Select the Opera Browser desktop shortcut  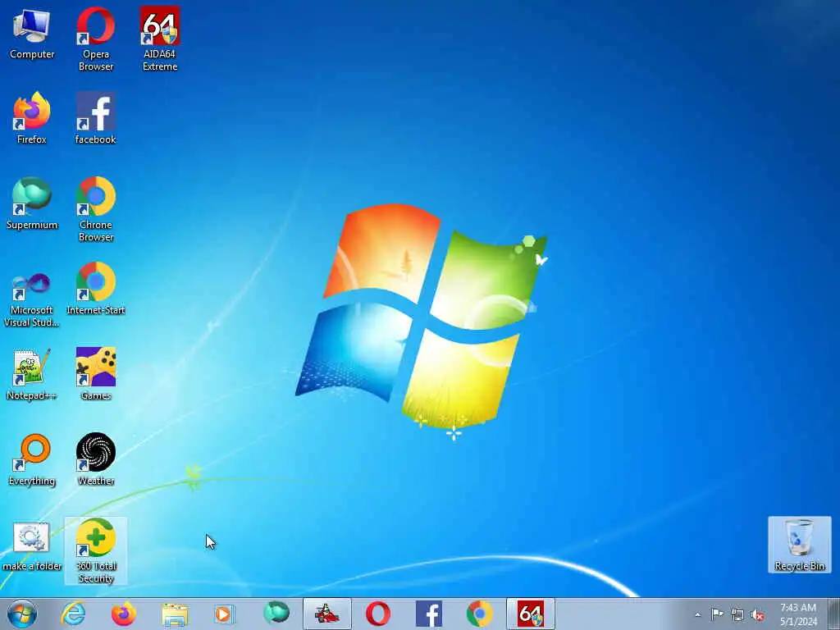pyautogui.click(x=96, y=39)
